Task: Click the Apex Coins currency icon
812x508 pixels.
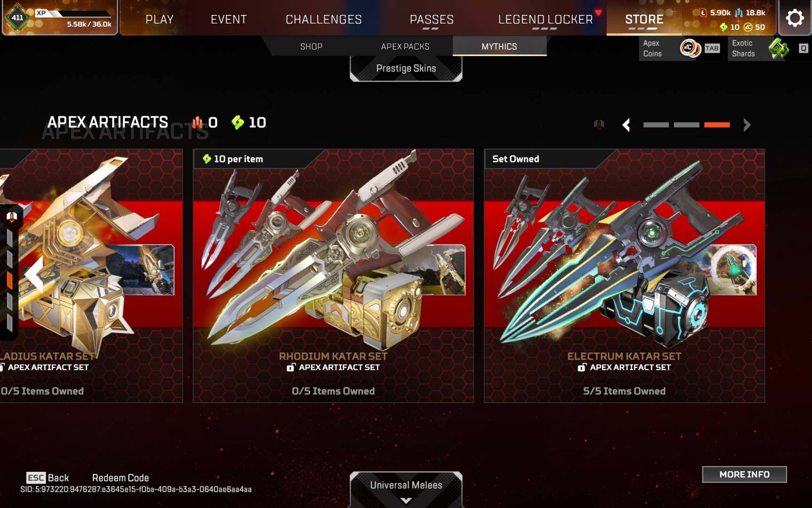Action: point(690,48)
